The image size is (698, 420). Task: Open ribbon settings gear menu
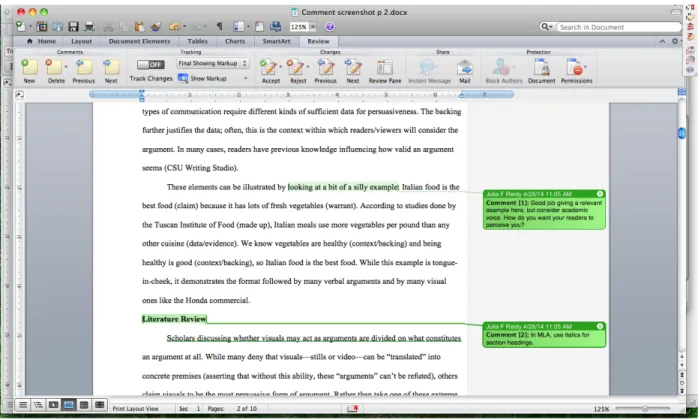click(x=675, y=41)
